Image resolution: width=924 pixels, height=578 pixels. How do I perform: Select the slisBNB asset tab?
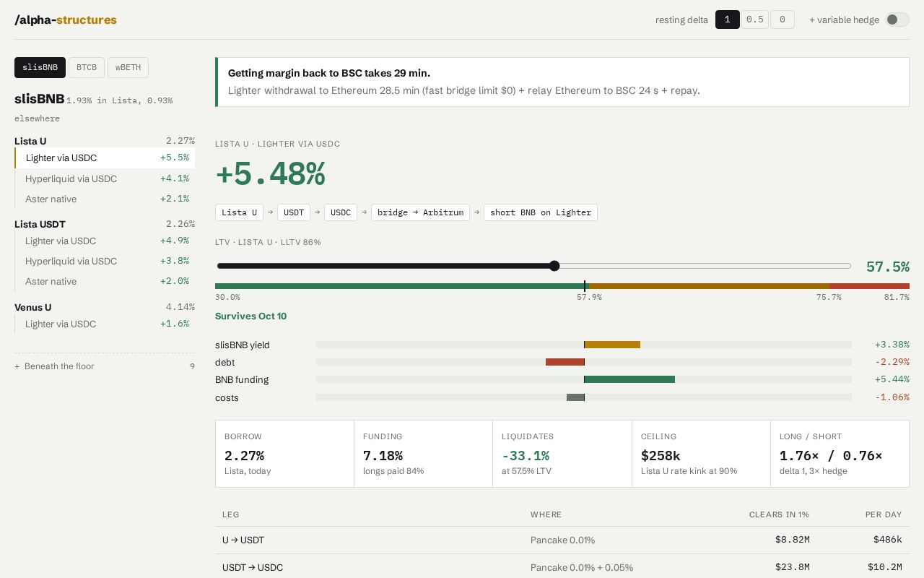click(x=40, y=67)
